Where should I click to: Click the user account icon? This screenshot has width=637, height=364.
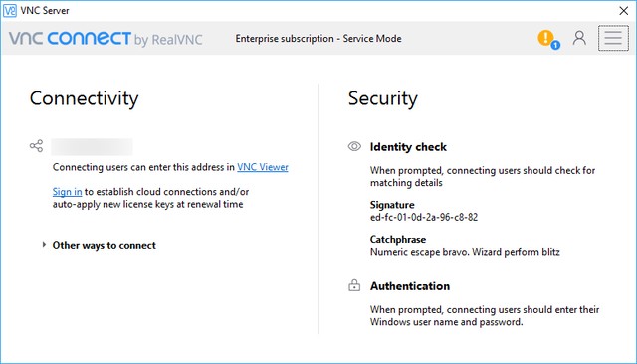[579, 38]
